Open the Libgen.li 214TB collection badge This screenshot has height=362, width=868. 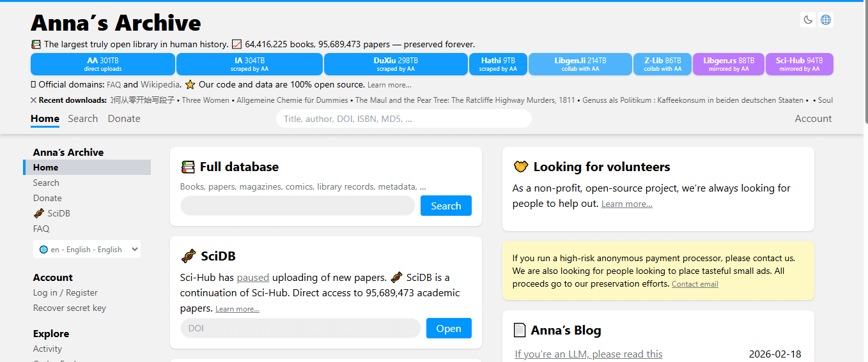point(580,64)
